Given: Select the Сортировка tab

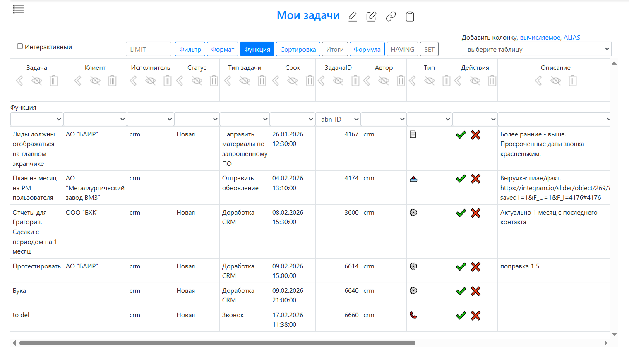Looking at the screenshot, I should (298, 49).
